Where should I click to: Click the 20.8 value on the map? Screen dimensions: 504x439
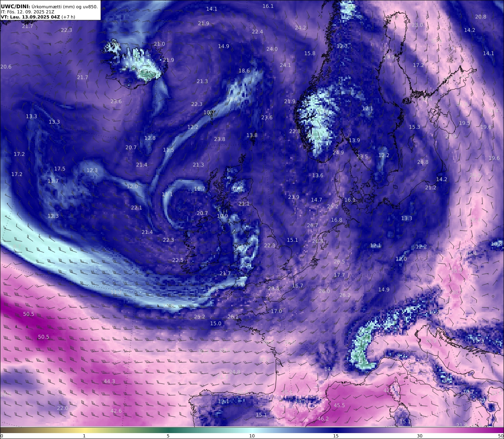pyautogui.click(x=481, y=17)
